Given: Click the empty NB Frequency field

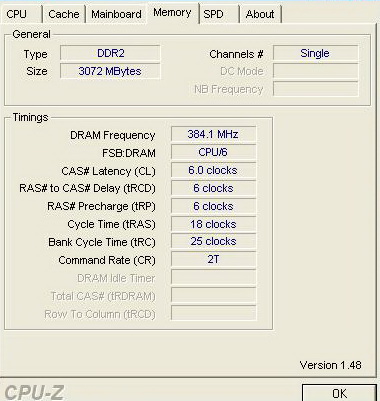Looking at the screenshot, I should click(315, 89).
